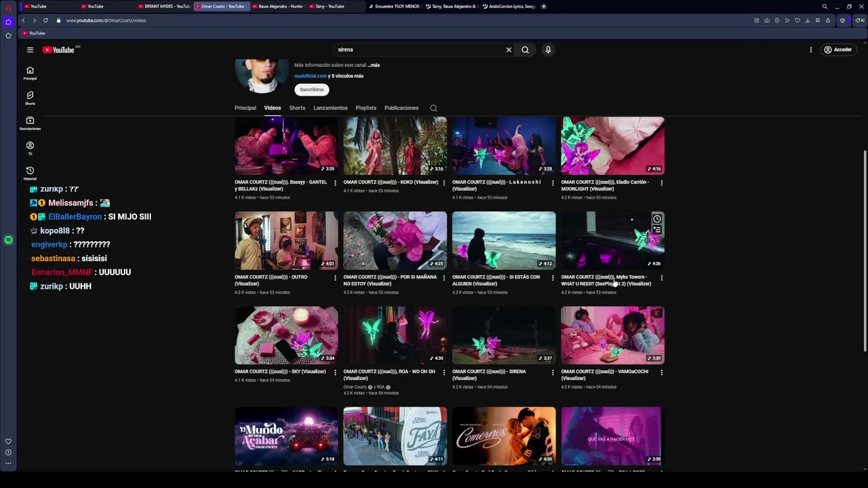Add WHAT U NEED? video to queue
Viewport: 868px width, 488px height.
(657, 230)
